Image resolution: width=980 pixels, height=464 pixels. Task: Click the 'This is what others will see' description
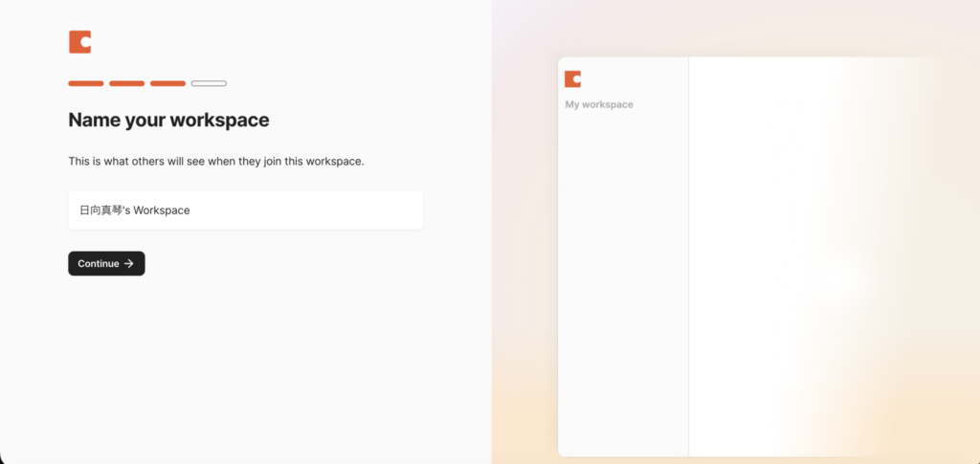[215, 162]
